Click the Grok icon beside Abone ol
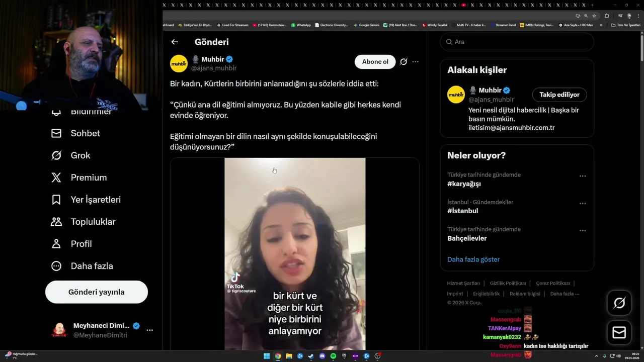The image size is (644, 362). [x=404, y=62]
